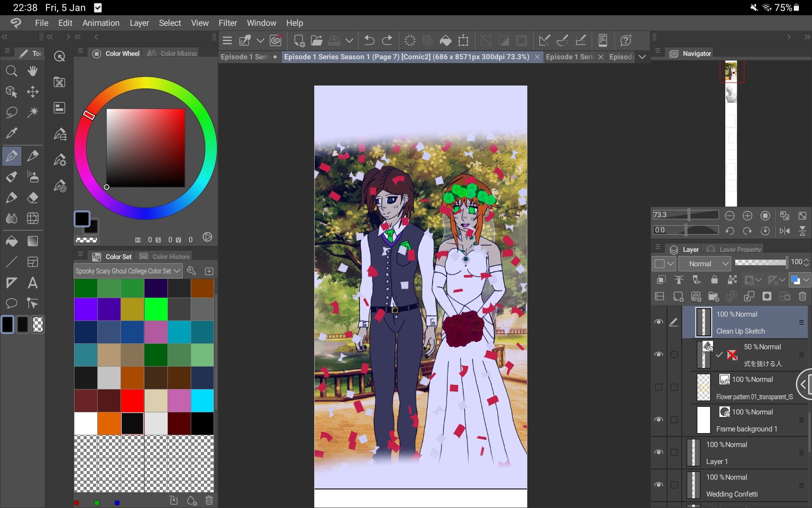The width and height of the screenshot is (812, 508).
Task: Delete layer with trash icon
Action: 802,296
